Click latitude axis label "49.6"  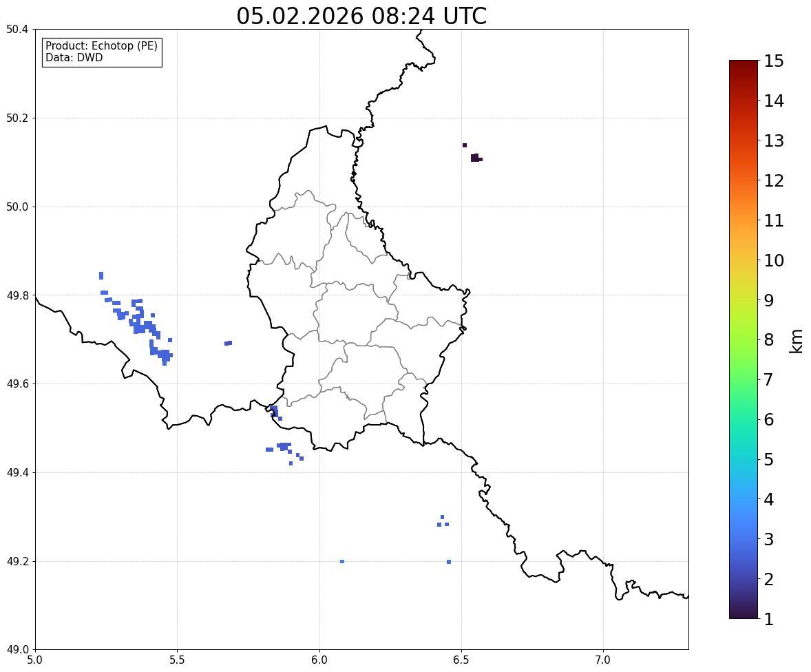17,384
